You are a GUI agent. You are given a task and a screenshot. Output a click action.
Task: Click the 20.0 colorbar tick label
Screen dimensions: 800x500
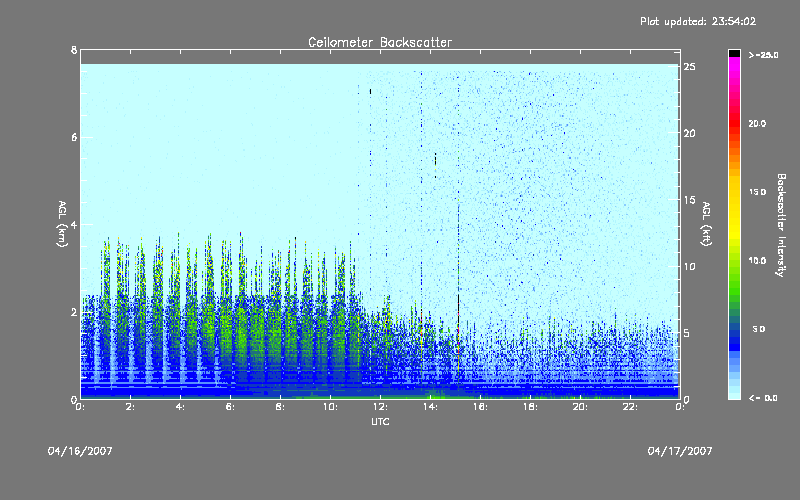pos(757,123)
